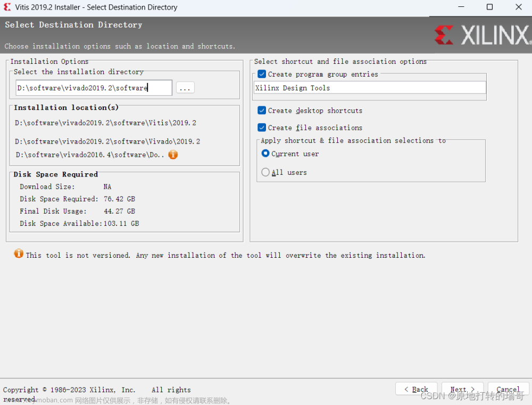Viewport: 532px width, 405px height.
Task: Select the Current user radio button
Action: point(265,154)
